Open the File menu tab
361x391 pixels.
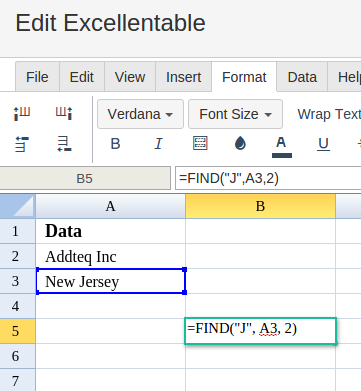[37, 77]
